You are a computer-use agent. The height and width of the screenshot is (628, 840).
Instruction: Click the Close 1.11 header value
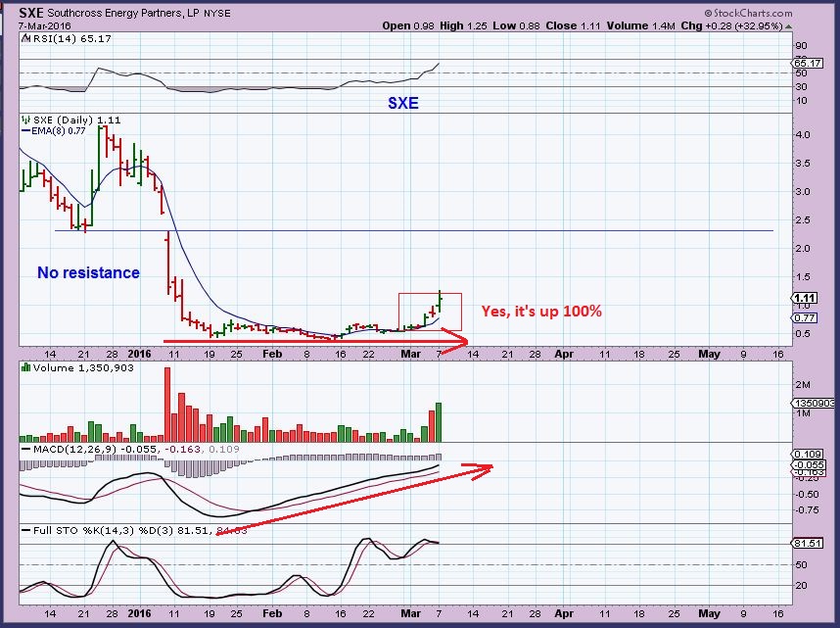(x=573, y=25)
